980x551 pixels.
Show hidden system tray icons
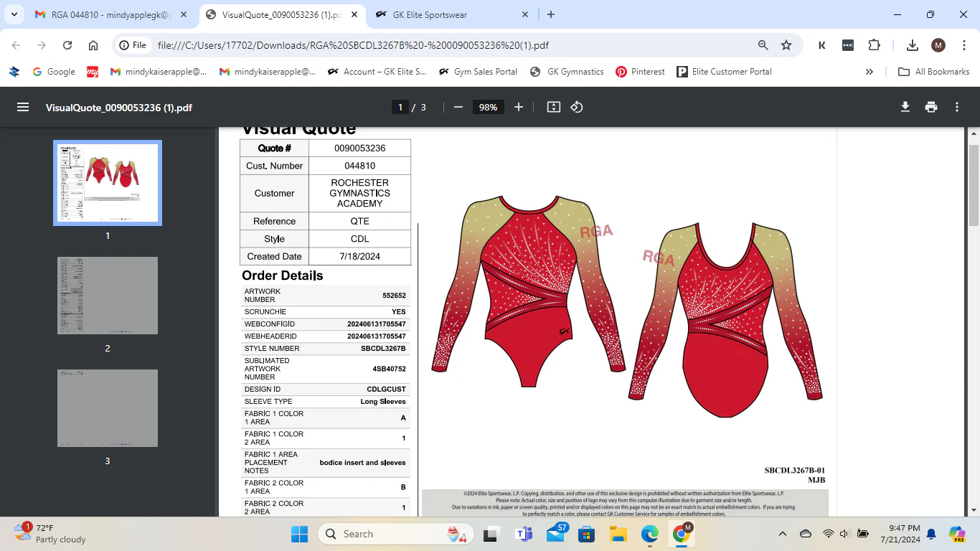(783, 534)
